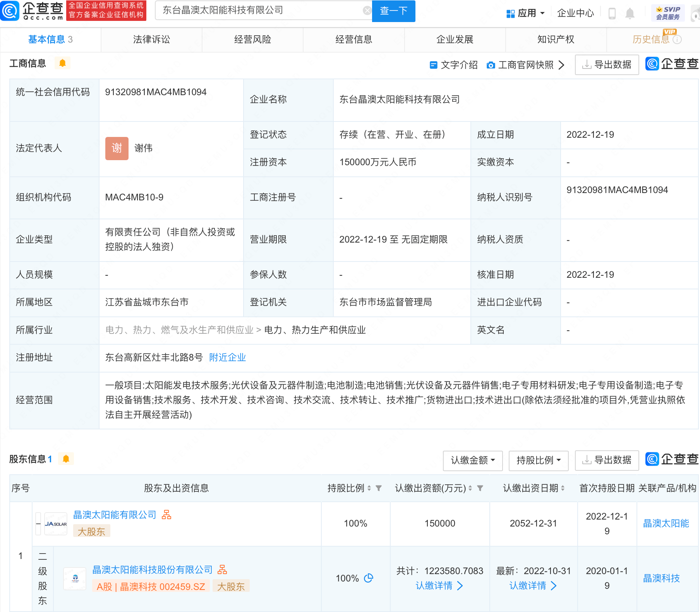Click the 谢 avatar of legal representative
The image size is (700, 612).
pos(117,148)
